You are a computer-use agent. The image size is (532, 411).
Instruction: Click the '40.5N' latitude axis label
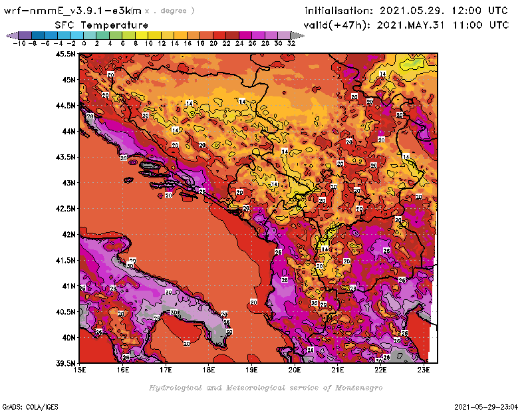point(65,312)
